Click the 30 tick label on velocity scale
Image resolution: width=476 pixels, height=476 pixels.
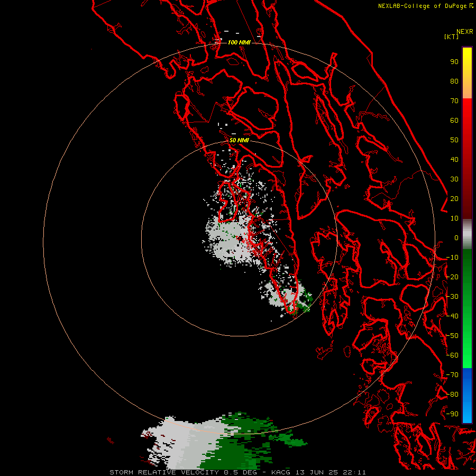[454, 179]
